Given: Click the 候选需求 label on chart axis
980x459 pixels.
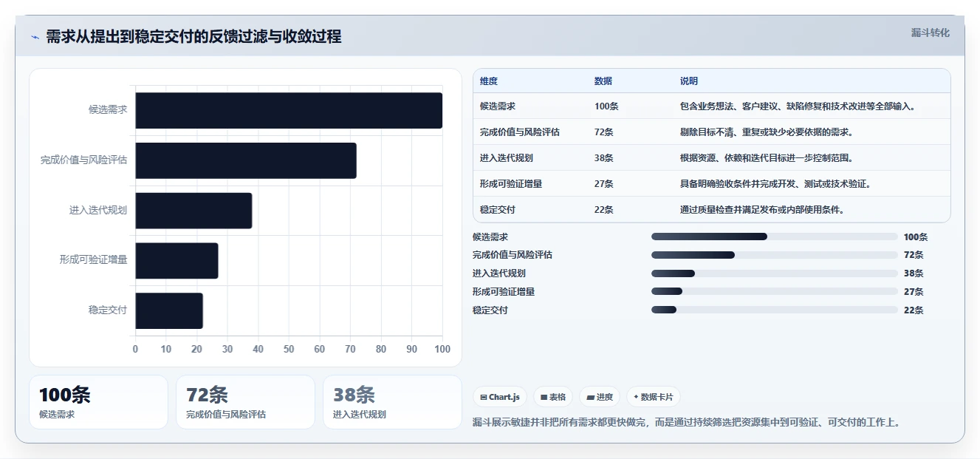Looking at the screenshot, I should (108, 110).
